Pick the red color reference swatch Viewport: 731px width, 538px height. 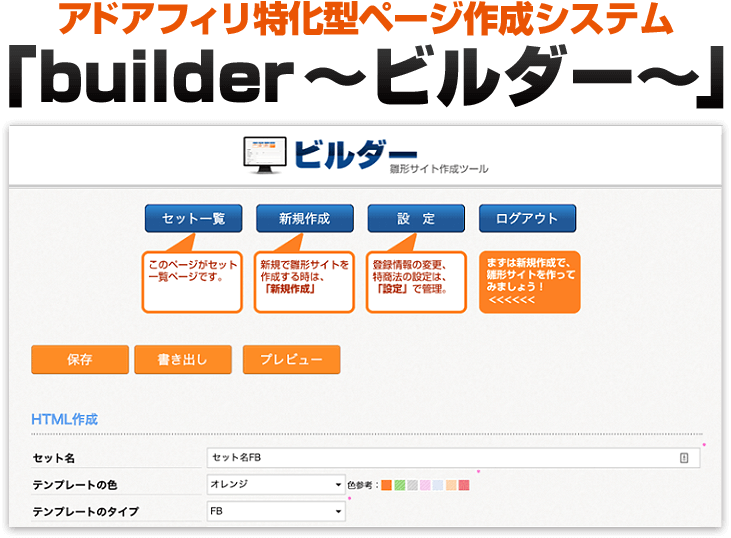[464, 486]
